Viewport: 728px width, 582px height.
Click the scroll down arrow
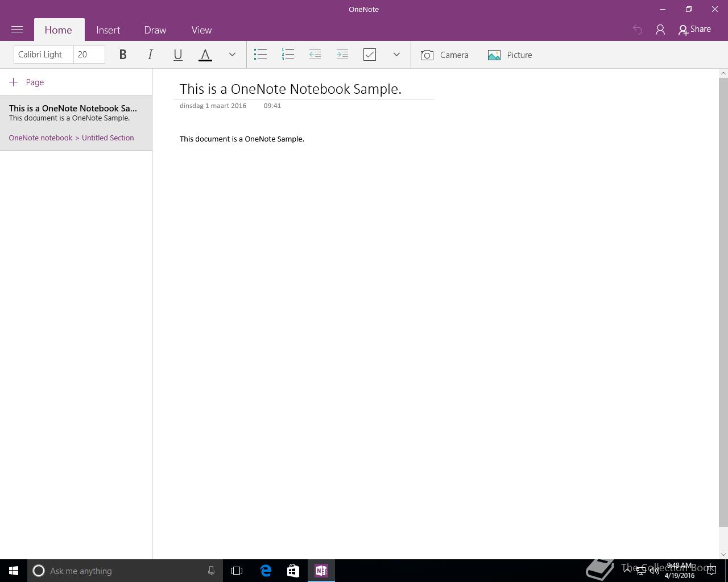click(x=723, y=555)
